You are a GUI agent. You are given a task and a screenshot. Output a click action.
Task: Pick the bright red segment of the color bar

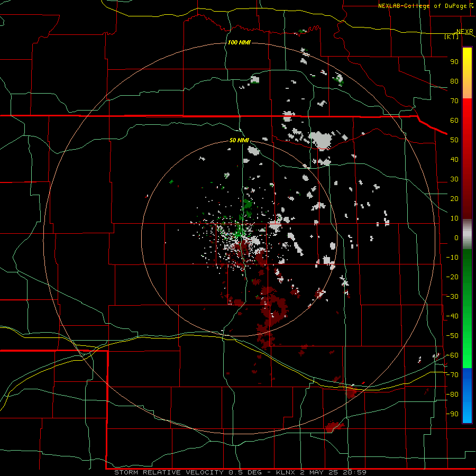tap(467, 122)
